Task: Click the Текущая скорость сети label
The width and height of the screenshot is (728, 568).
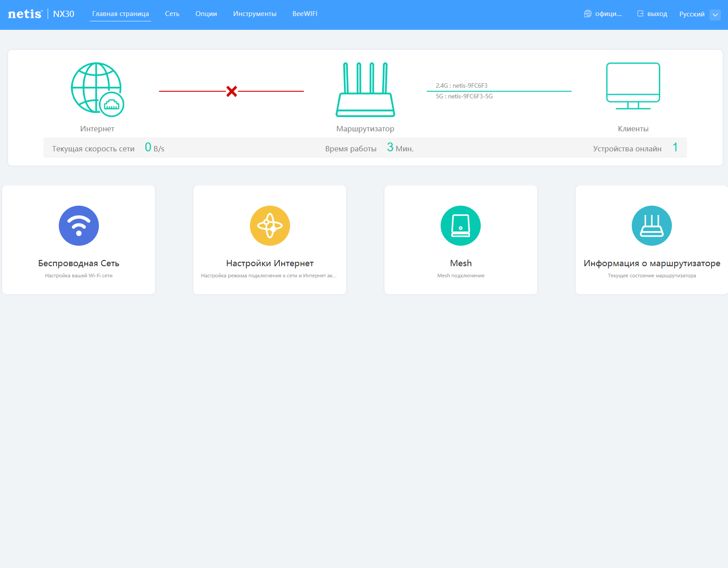Action: tap(93, 149)
